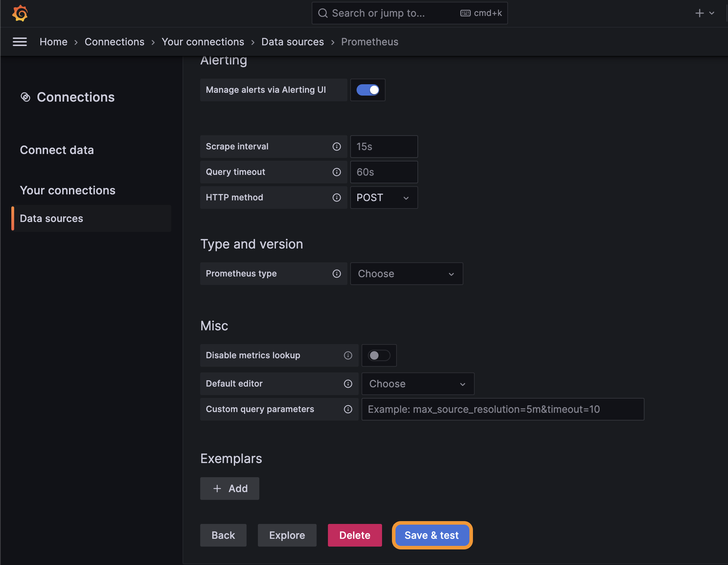This screenshot has height=565, width=728.
Task: Click Disable metrics lookup info icon
Action: (x=348, y=355)
